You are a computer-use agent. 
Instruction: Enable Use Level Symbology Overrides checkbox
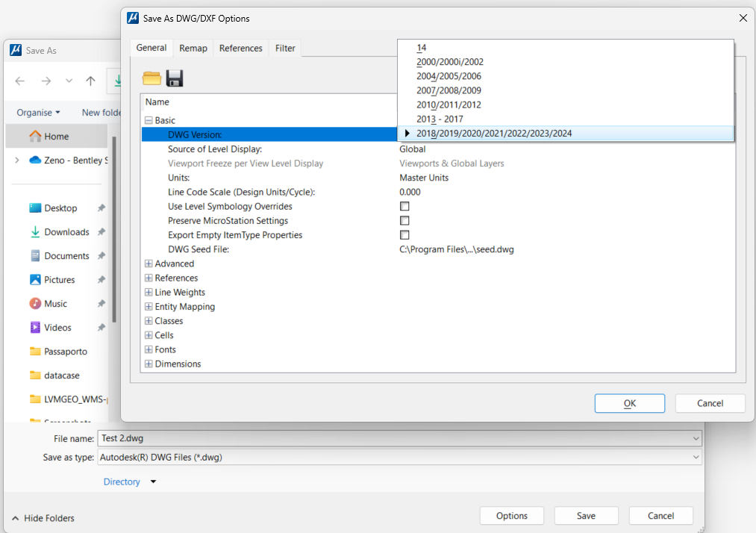click(x=404, y=207)
